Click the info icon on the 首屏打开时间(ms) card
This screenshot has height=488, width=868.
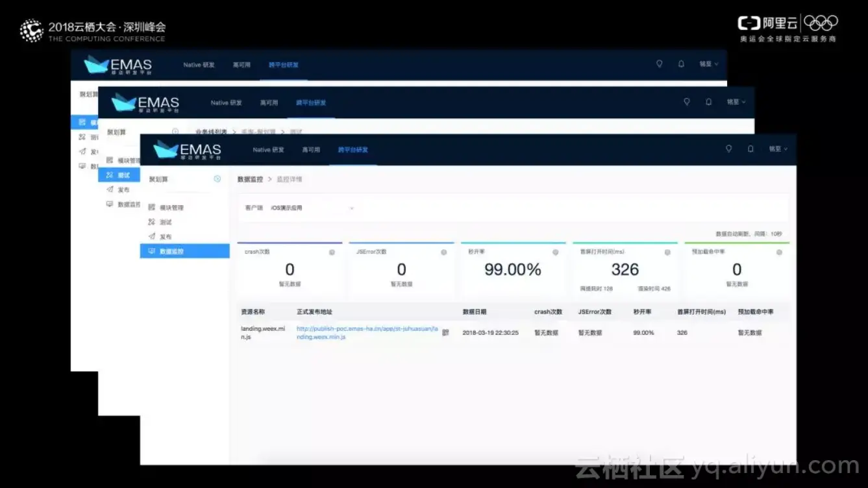pos(667,252)
